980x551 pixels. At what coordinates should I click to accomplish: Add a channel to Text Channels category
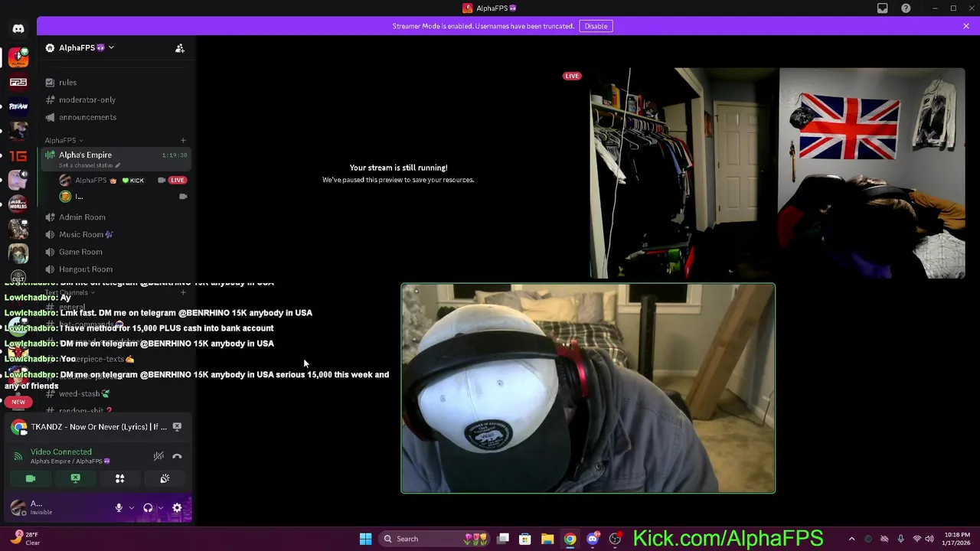point(183,293)
